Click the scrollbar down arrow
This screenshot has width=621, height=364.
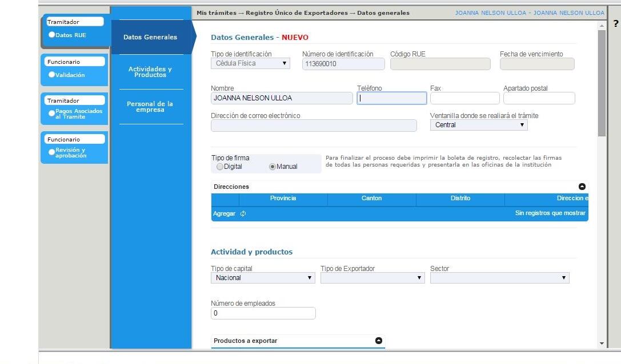[x=602, y=343]
